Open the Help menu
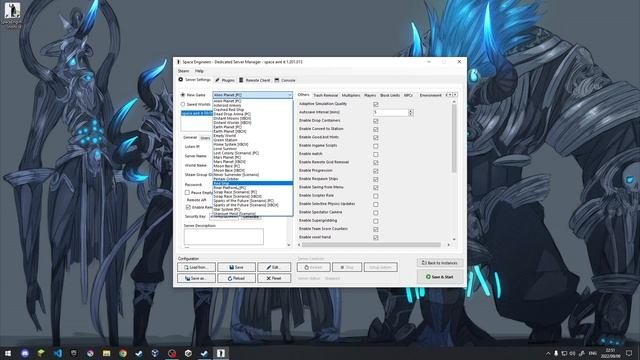 tap(199, 71)
